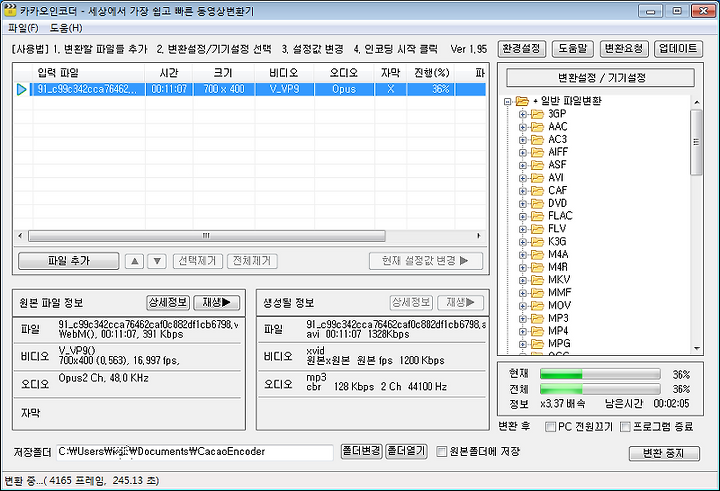The image size is (720, 491).
Task: Enable the 원본폴더에 저장 checkbox
Action: (441, 451)
